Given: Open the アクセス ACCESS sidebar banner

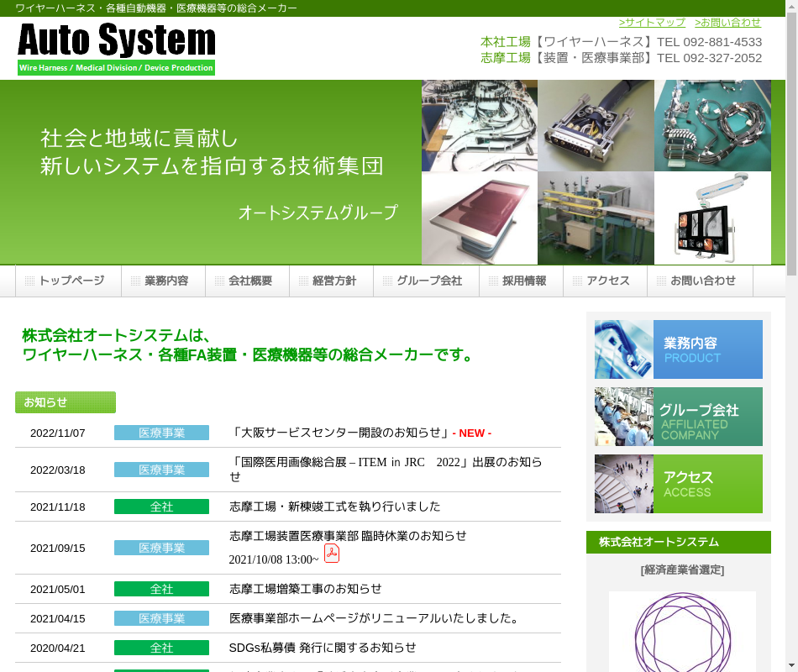Looking at the screenshot, I should [x=679, y=484].
